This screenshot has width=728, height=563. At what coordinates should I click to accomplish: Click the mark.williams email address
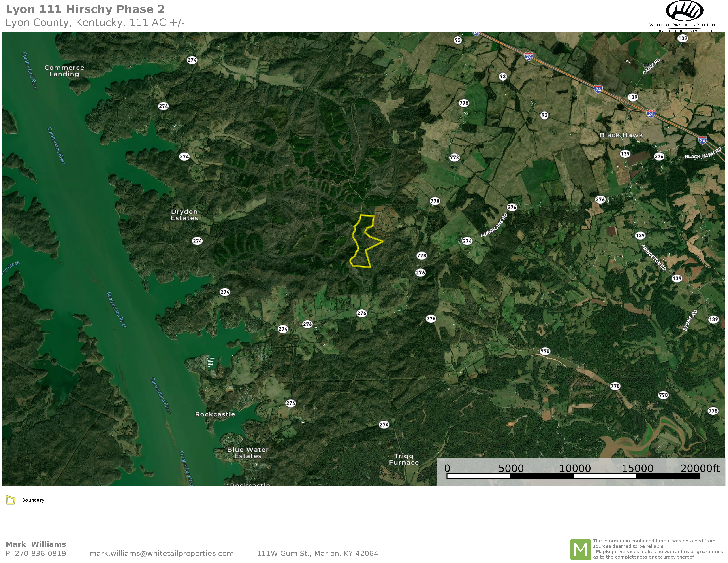coord(161,553)
